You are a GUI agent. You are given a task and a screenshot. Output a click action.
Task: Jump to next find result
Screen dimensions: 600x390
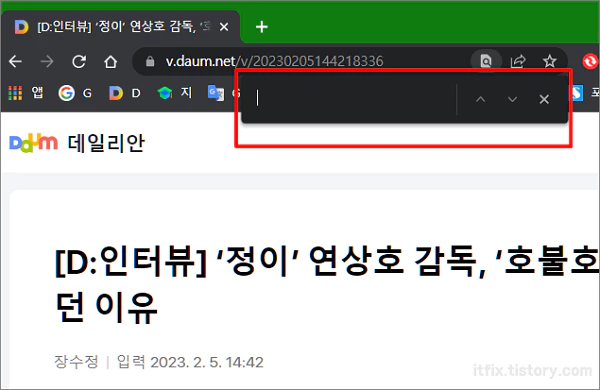[512, 100]
